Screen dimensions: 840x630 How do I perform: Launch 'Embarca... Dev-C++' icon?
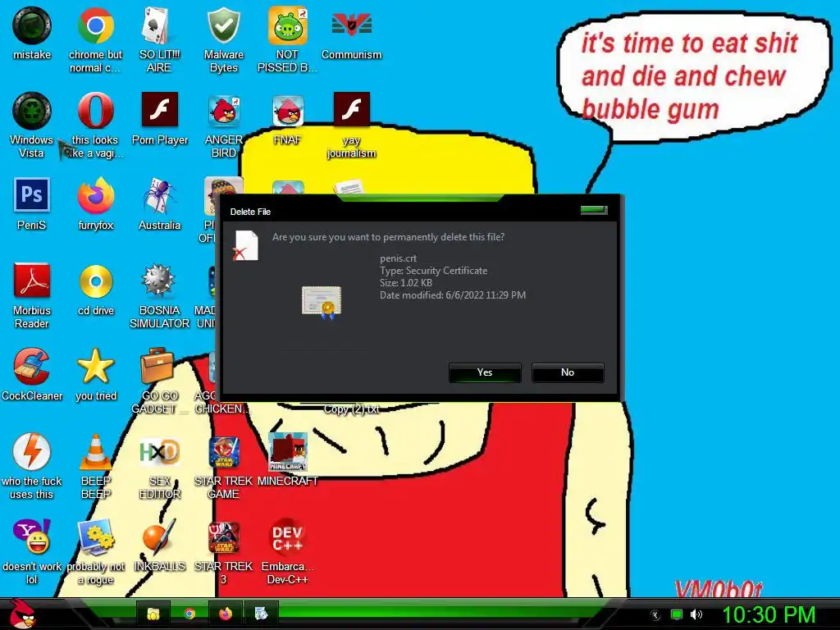coord(287,536)
